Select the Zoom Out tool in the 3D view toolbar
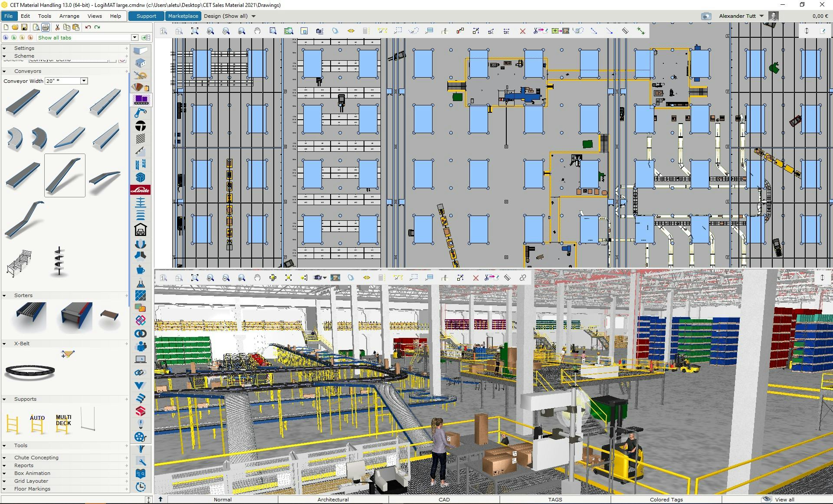This screenshot has height=504, width=833. (226, 278)
